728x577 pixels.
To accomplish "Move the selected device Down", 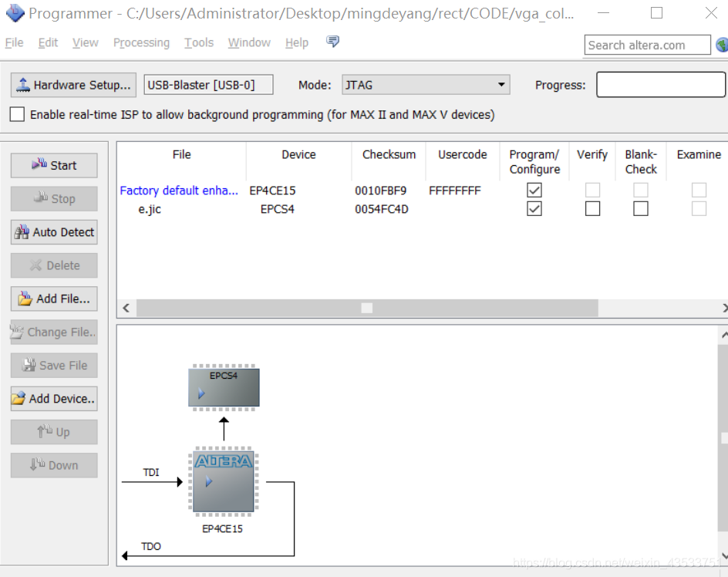I will [54, 465].
